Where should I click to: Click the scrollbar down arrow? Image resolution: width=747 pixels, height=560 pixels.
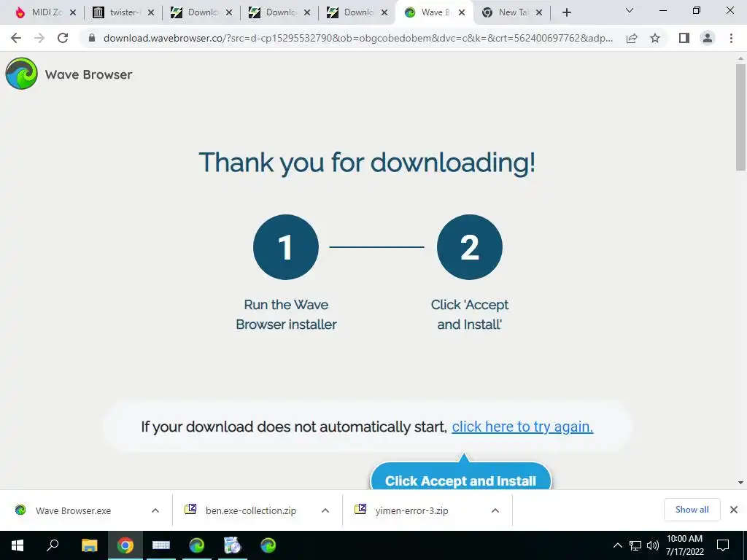pos(740,483)
